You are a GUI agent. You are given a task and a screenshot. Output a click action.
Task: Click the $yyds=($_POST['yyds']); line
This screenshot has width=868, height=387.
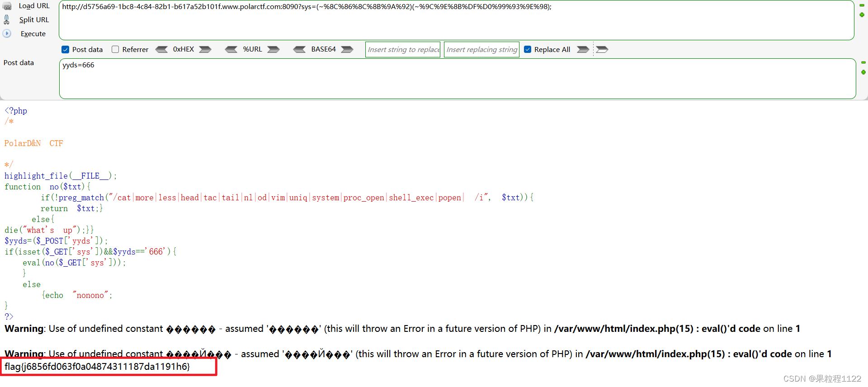(56, 241)
